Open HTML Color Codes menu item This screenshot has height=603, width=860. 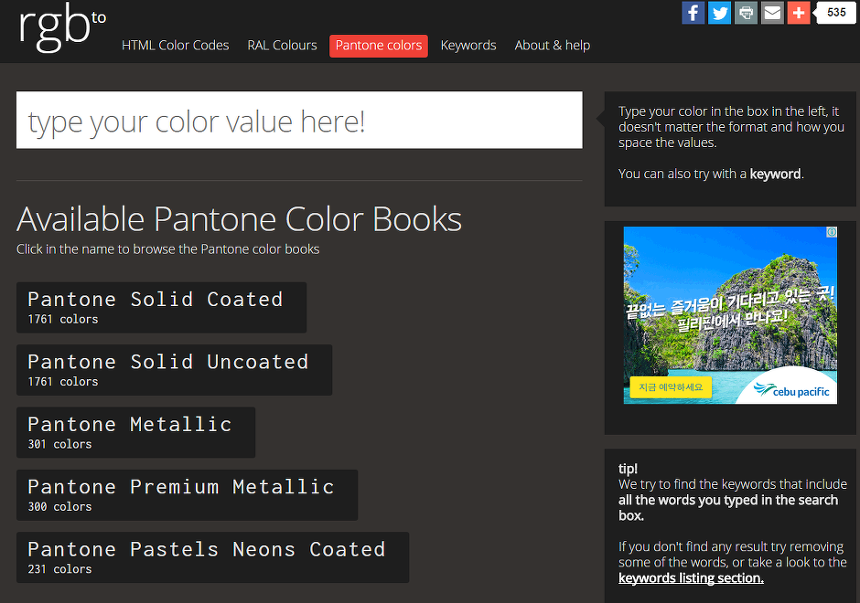tap(175, 45)
